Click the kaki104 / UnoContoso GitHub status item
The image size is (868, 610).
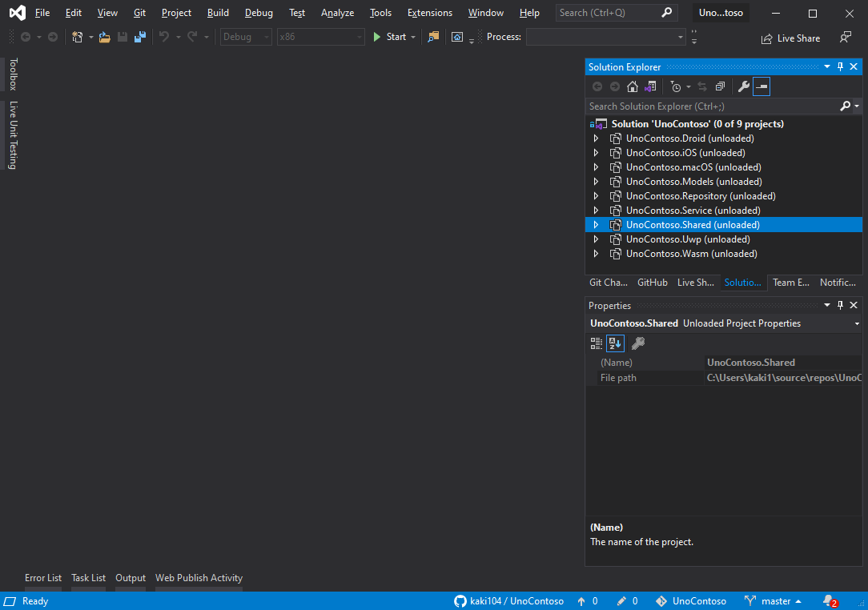pos(508,601)
